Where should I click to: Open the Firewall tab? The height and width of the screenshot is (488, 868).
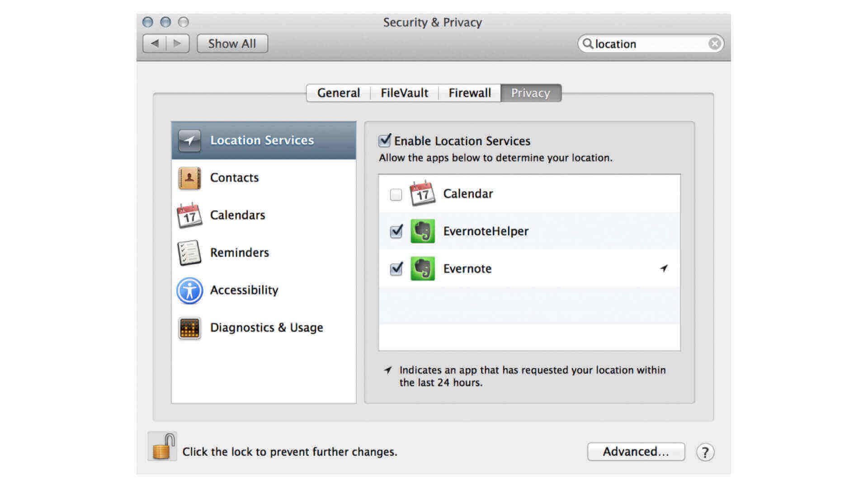469,93
